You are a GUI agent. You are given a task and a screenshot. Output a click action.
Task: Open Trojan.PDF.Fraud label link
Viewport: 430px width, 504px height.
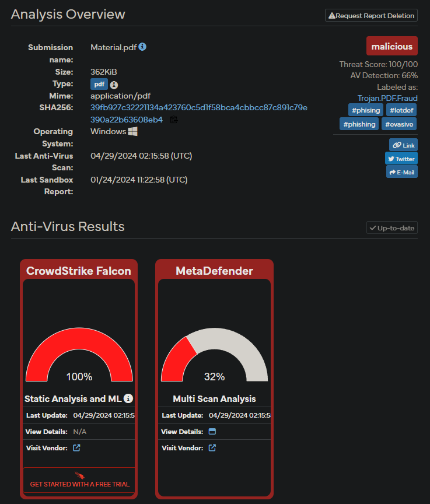pyautogui.click(x=387, y=98)
